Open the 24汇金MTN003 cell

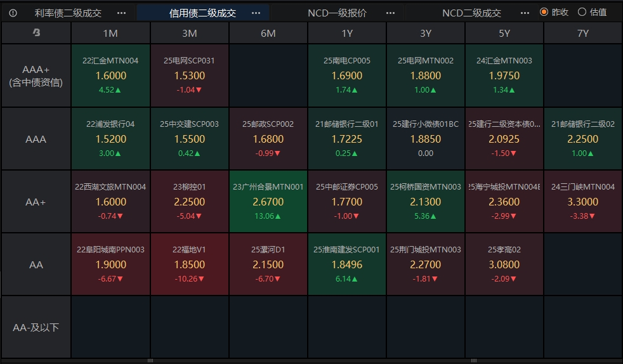[x=504, y=75]
